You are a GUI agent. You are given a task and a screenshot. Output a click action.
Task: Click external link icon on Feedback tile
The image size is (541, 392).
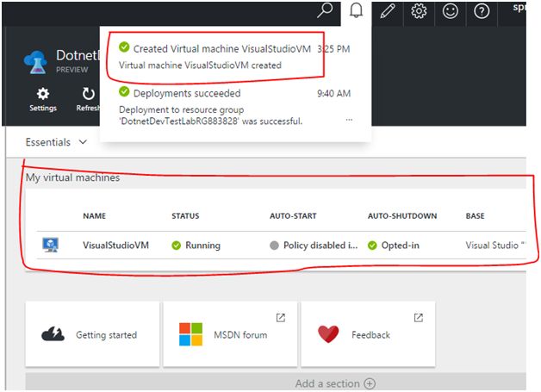[419, 317]
